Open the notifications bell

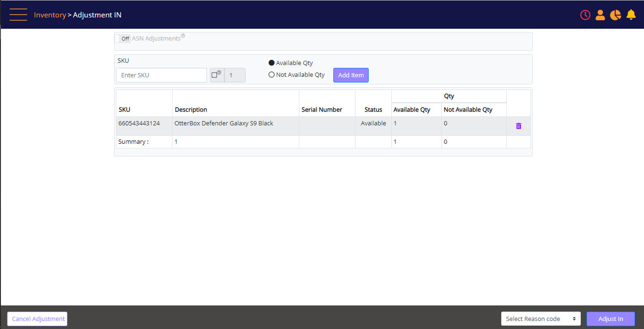pos(631,15)
